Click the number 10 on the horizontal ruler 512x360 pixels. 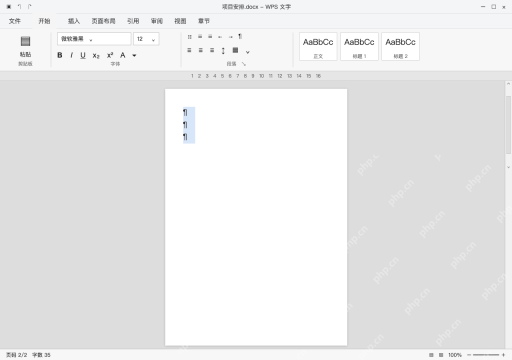pos(262,76)
